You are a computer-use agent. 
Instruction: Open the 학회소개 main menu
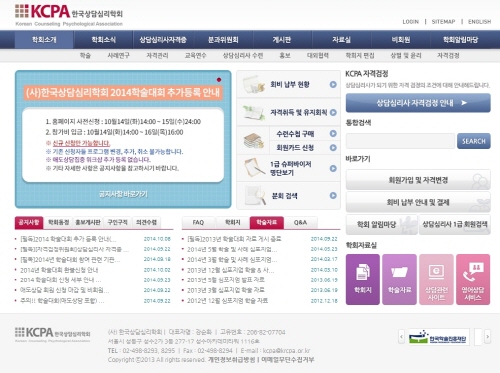(x=44, y=40)
